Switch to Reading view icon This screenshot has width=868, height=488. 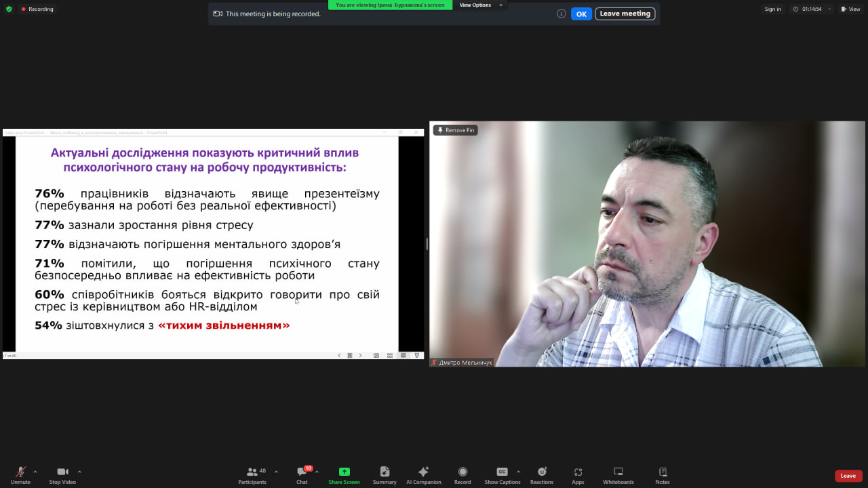[403, 355]
